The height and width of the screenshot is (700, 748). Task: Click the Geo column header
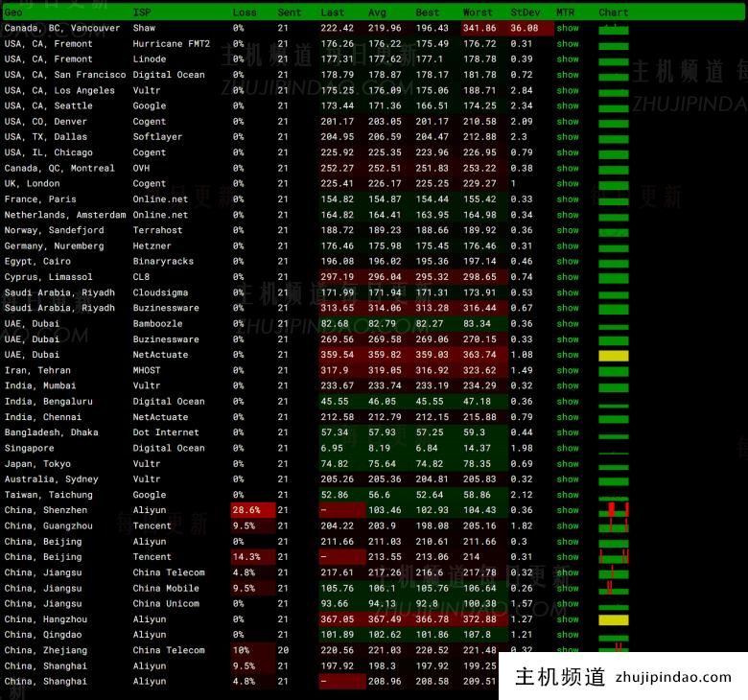(13, 12)
